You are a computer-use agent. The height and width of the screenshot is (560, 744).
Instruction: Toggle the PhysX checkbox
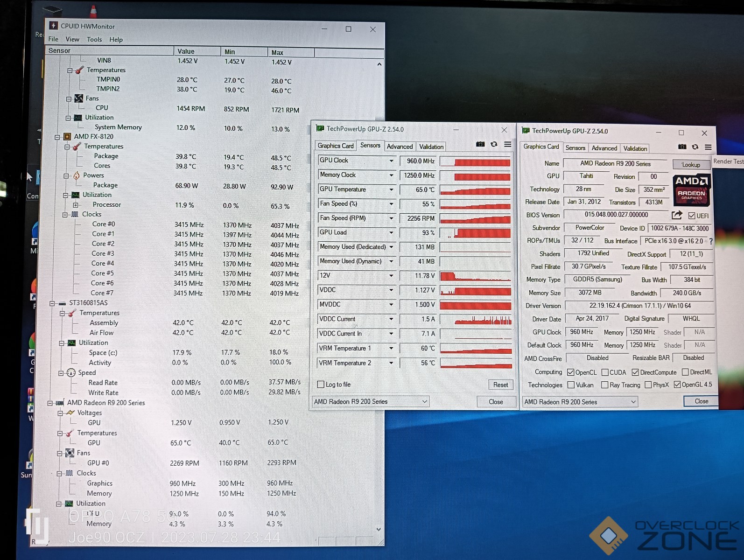click(648, 385)
